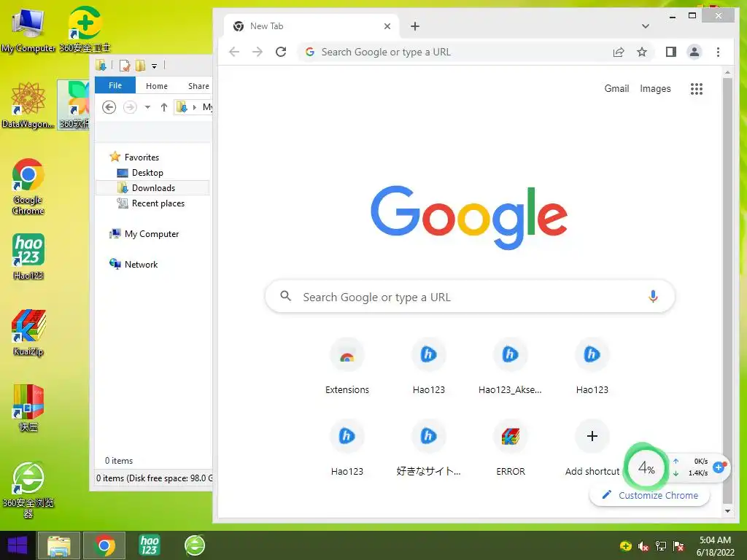Viewport: 747px width, 560px height.
Task: Open Chrome three-dot menu
Action: tap(718, 52)
